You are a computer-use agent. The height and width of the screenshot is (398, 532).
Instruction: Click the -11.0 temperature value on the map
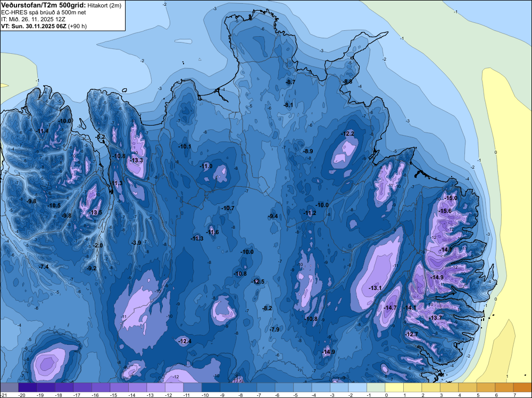(x=206, y=166)
